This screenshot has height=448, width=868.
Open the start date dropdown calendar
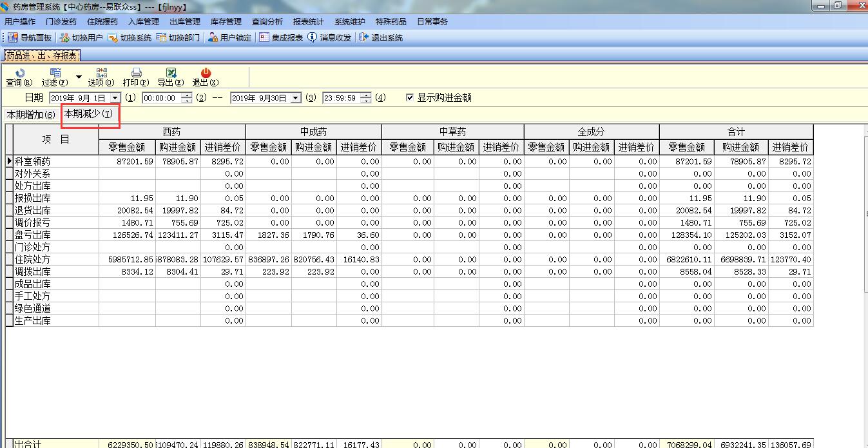115,98
